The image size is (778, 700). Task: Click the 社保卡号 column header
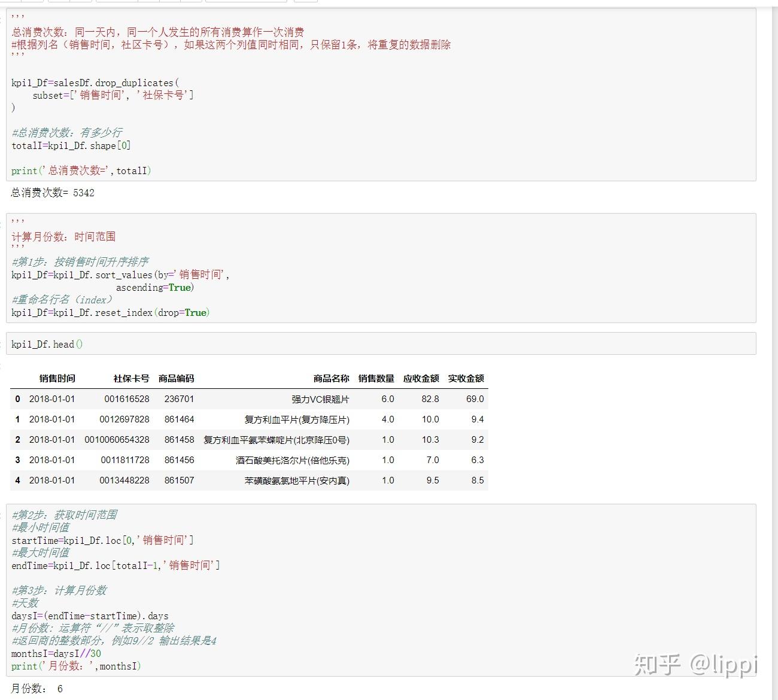[x=132, y=378]
